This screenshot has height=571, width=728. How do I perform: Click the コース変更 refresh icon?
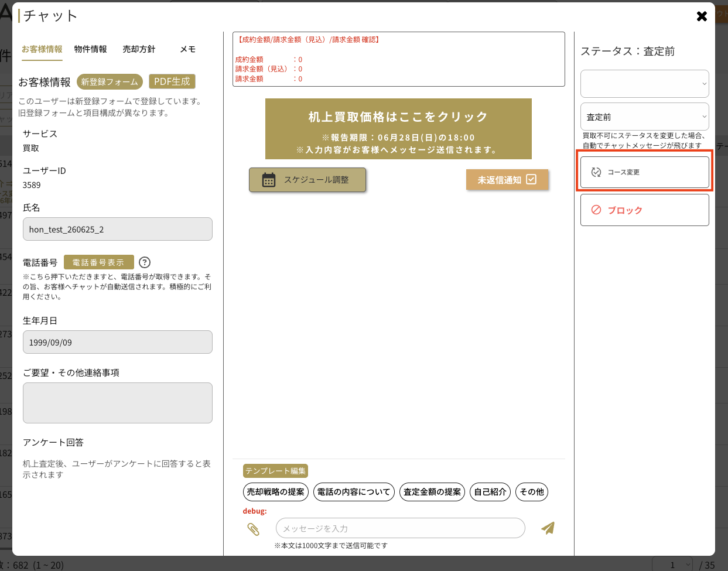(596, 172)
